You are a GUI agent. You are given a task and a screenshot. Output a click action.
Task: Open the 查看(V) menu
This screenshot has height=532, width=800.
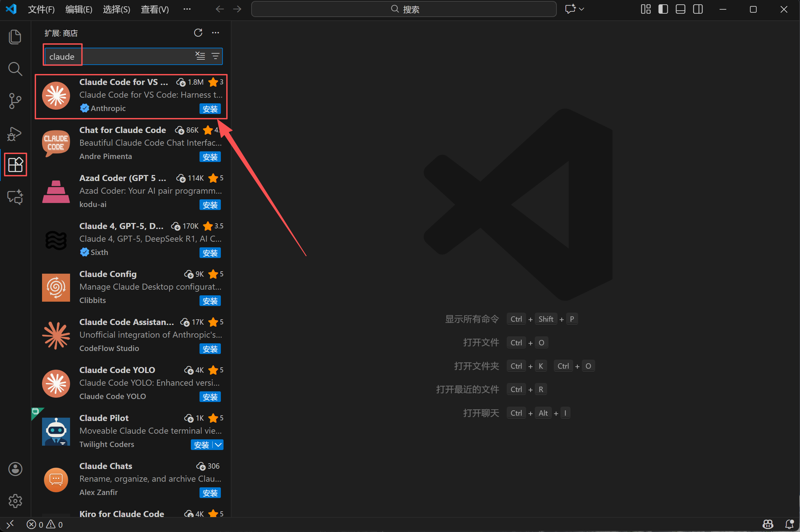(155, 9)
